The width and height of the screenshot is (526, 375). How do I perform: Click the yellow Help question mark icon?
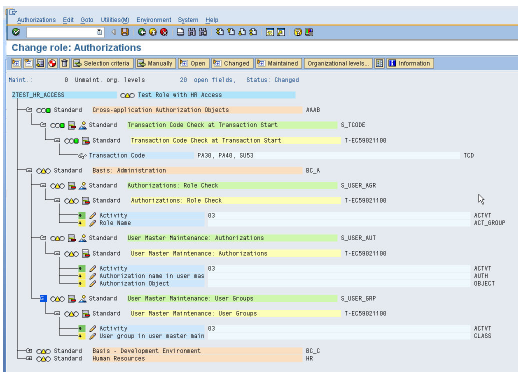tap(298, 32)
